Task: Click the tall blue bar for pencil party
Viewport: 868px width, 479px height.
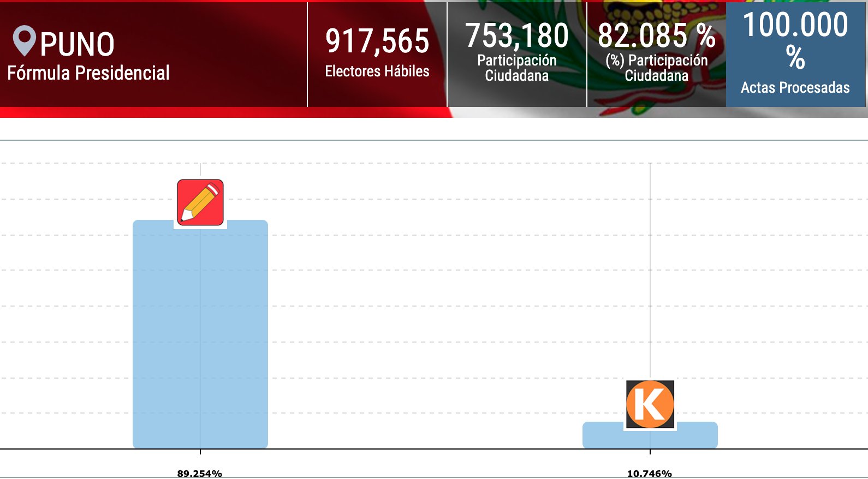Action: click(200, 338)
